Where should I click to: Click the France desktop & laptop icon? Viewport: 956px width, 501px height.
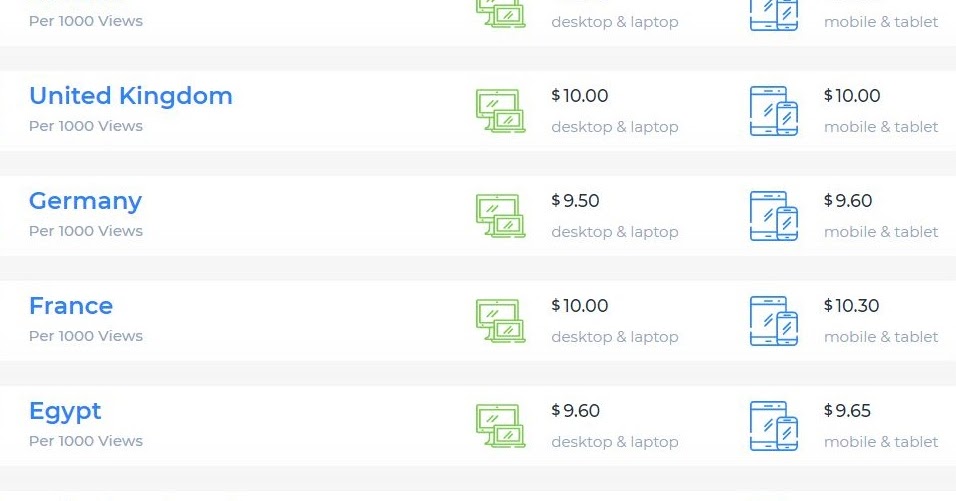(500, 321)
